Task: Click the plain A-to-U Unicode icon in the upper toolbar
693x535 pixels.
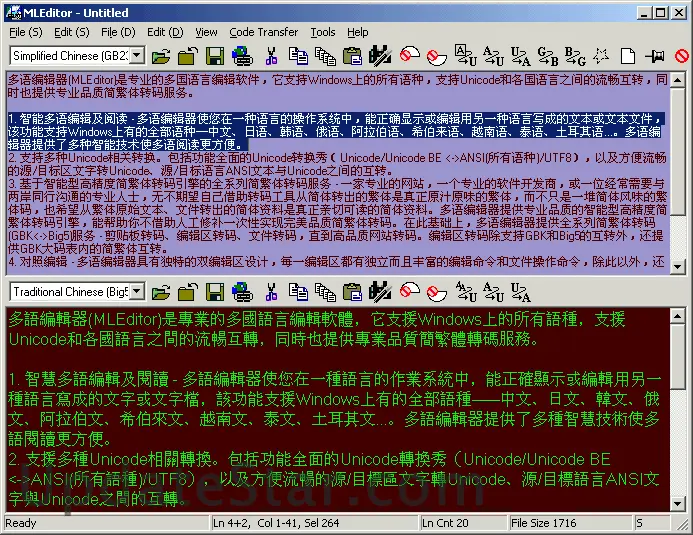Action: click(x=493, y=56)
